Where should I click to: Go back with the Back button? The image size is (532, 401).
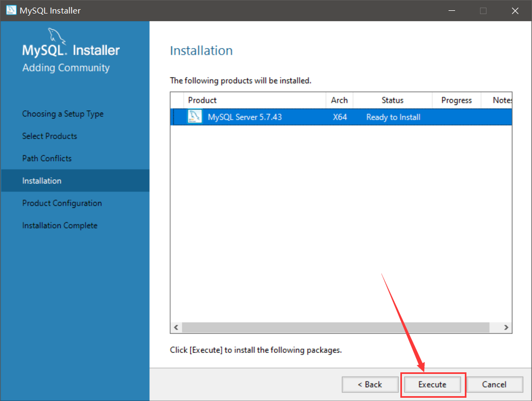point(370,384)
